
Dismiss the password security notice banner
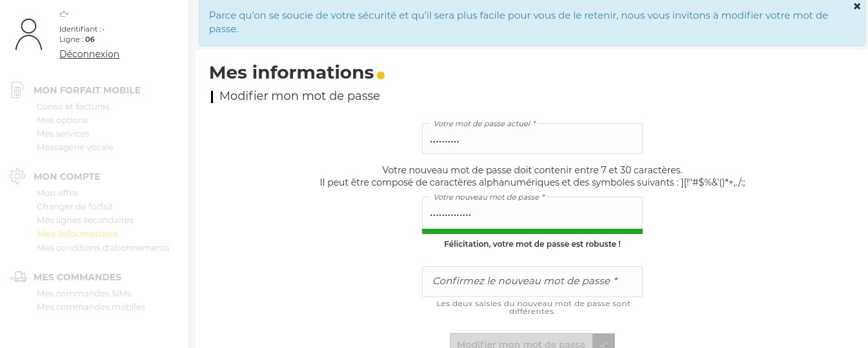pos(856,6)
